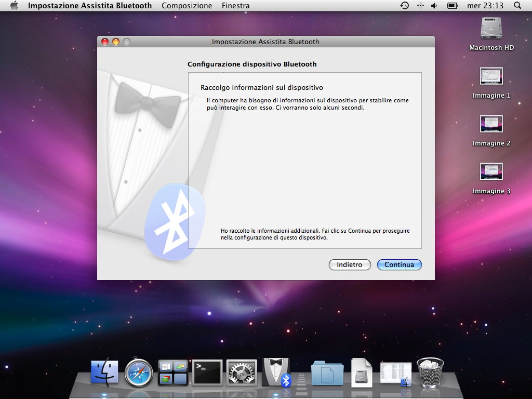Open the Finestra menu
This screenshot has height=399, width=532.
click(235, 5)
